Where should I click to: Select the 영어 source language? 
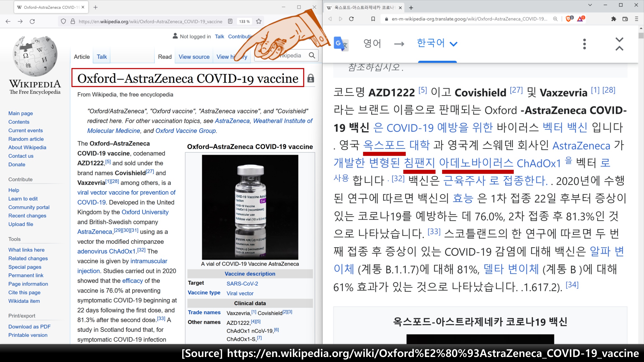click(x=372, y=43)
